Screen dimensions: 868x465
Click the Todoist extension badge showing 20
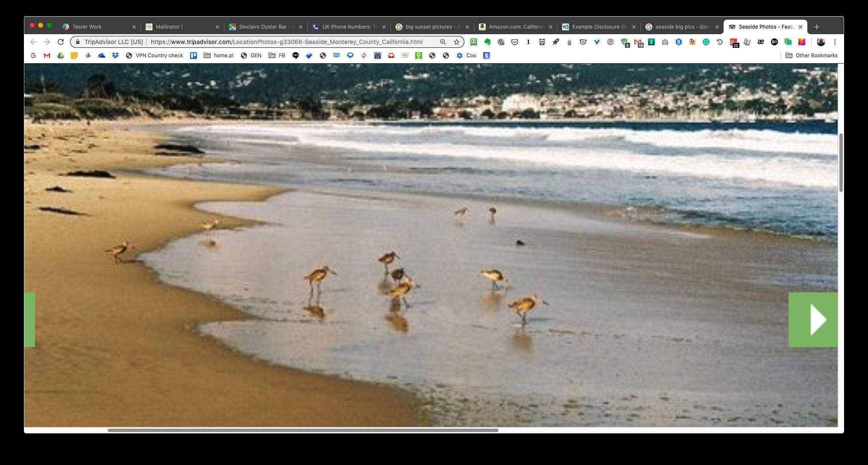[x=733, y=42]
